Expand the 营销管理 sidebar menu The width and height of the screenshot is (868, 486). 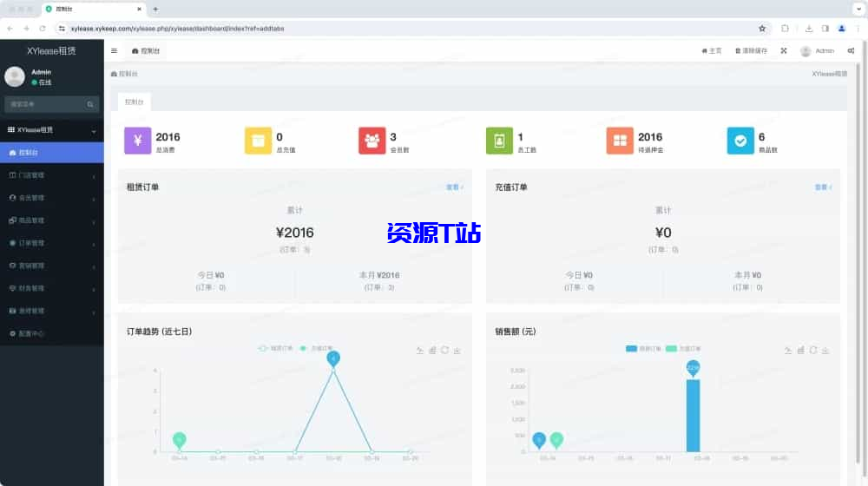(52, 266)
